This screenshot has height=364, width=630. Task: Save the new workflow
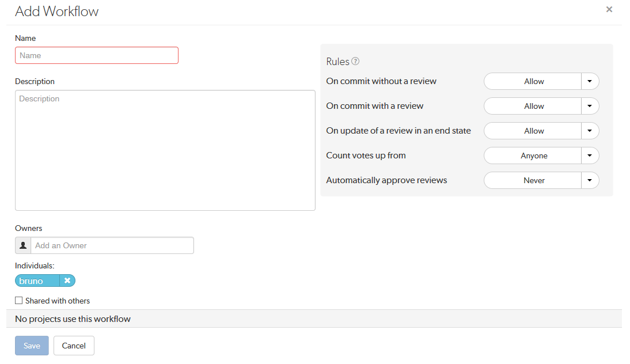coord(32,346)
